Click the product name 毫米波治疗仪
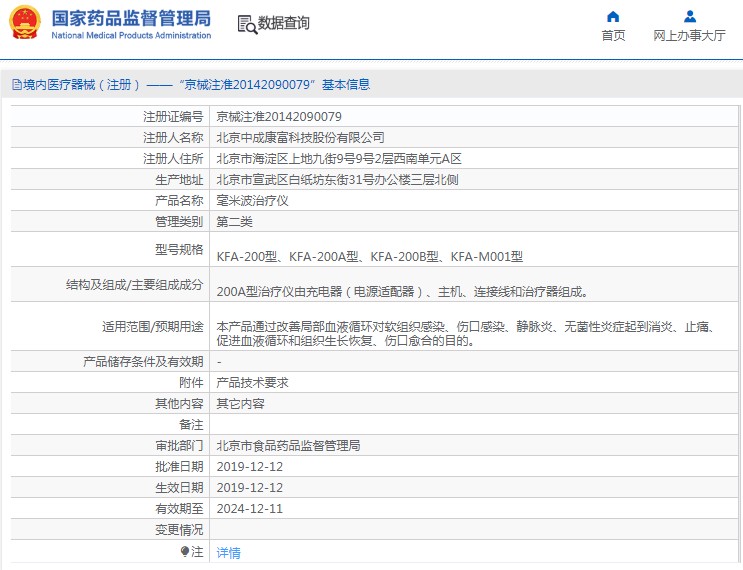The height and width of the screenshot is (570, 743). (252, 200)
